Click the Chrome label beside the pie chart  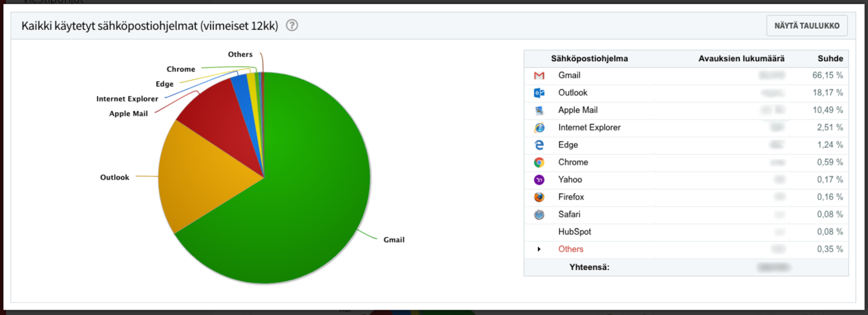[181, 69]
